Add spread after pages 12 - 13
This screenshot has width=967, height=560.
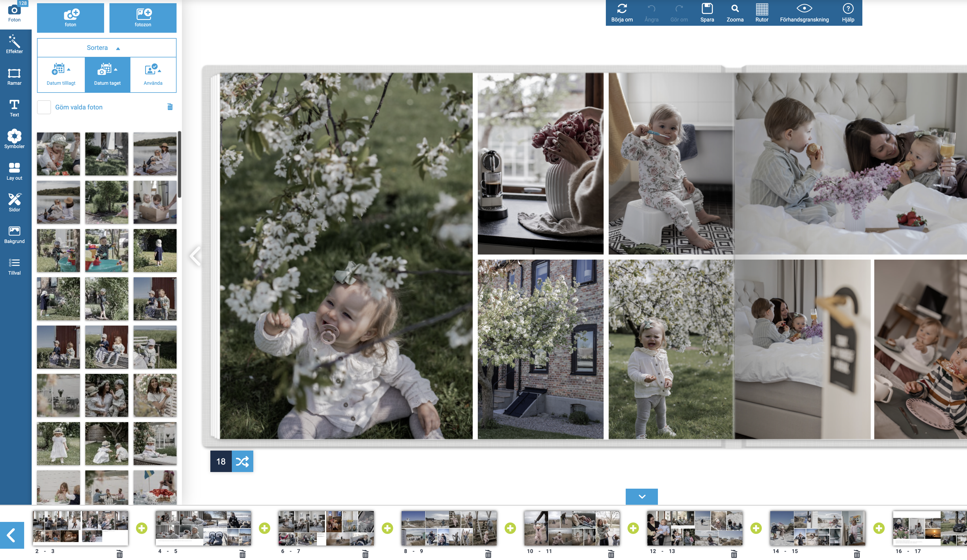(x=756, y=528)
